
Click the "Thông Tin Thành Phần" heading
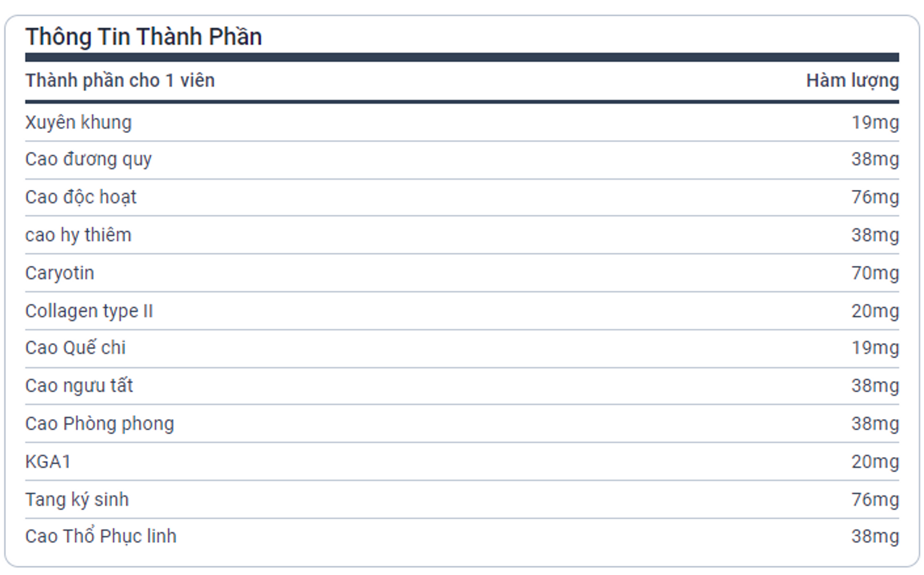coord(143,37)
